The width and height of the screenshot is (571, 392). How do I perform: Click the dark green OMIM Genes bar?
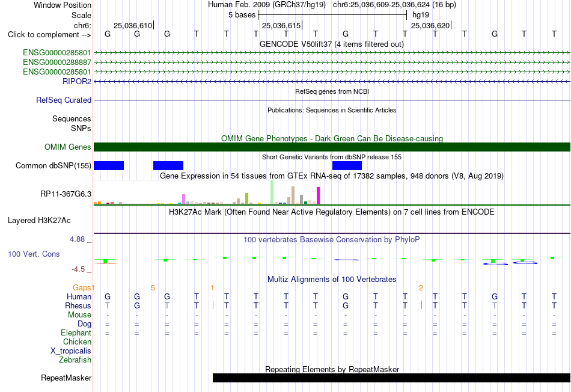[332, 147]
